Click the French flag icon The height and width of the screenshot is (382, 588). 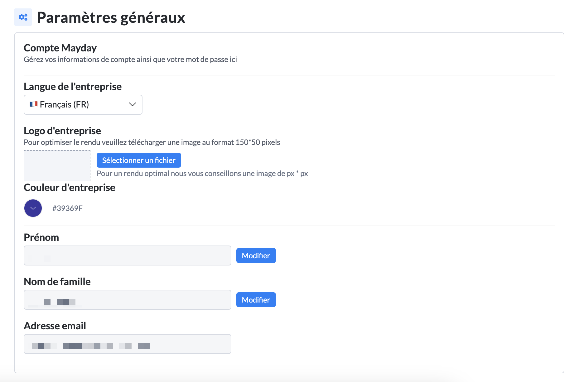coord(34,104)
